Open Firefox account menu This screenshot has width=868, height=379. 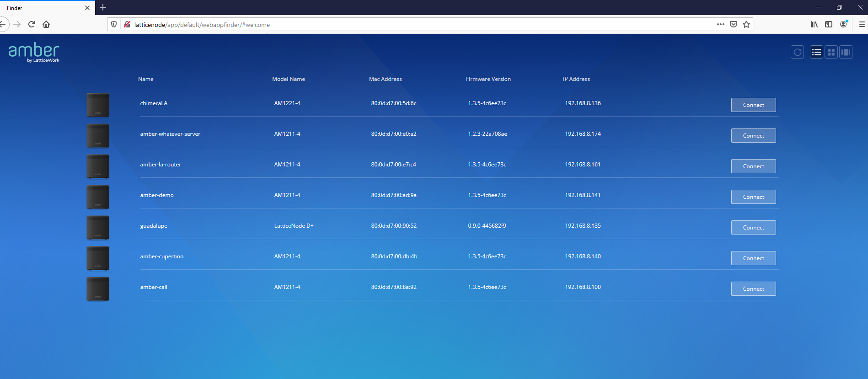[844, 24]
